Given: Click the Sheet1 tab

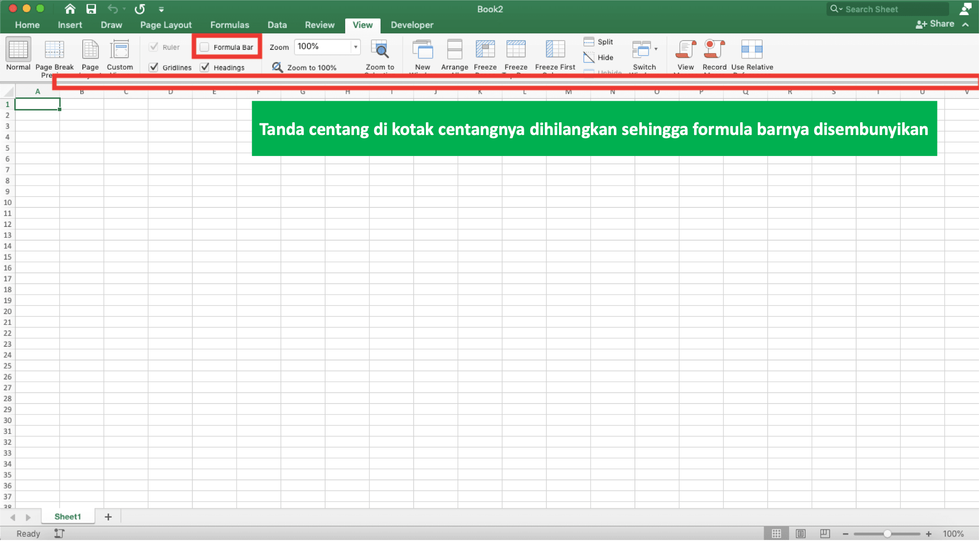Looking at the screenshot, I should click(67, 517).
